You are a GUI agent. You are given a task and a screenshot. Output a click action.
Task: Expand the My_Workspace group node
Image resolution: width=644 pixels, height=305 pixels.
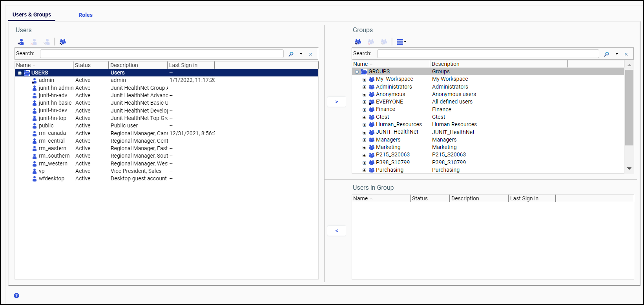[x=364, y=79]
